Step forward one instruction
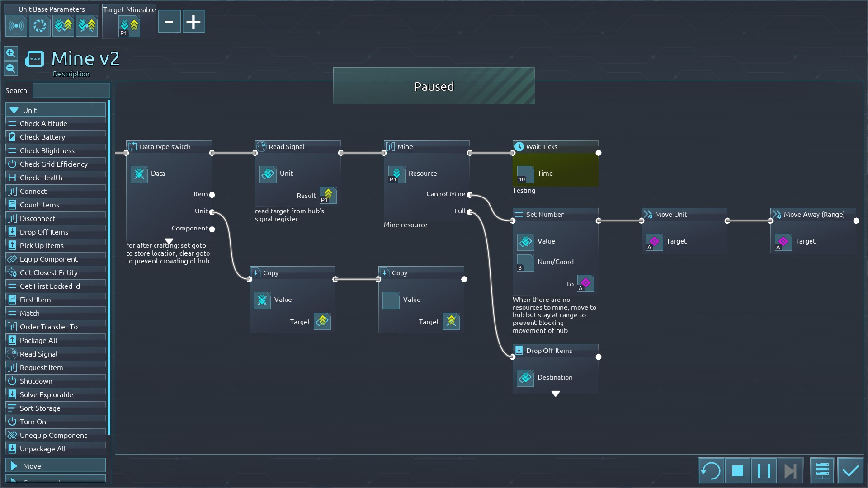868x488 pixels. pyautogui.click(x=790, y=471)
